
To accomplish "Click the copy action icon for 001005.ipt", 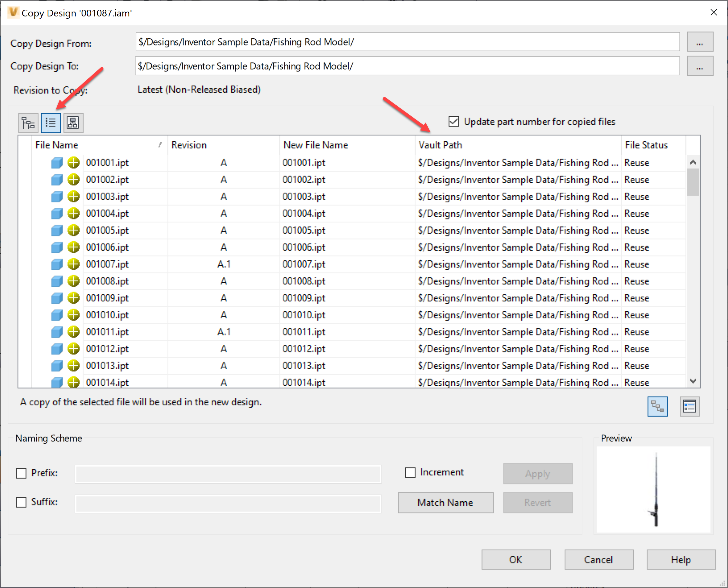I will pyautogui.click(x=73, y=230).
